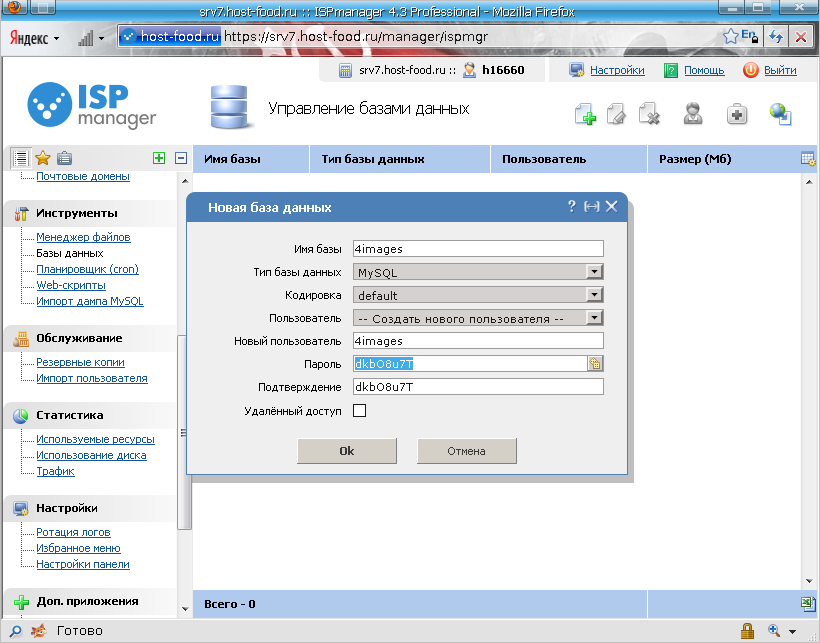Expand the Доп. приложения section
Screen dimensions: 820x643
coord(87,601)
